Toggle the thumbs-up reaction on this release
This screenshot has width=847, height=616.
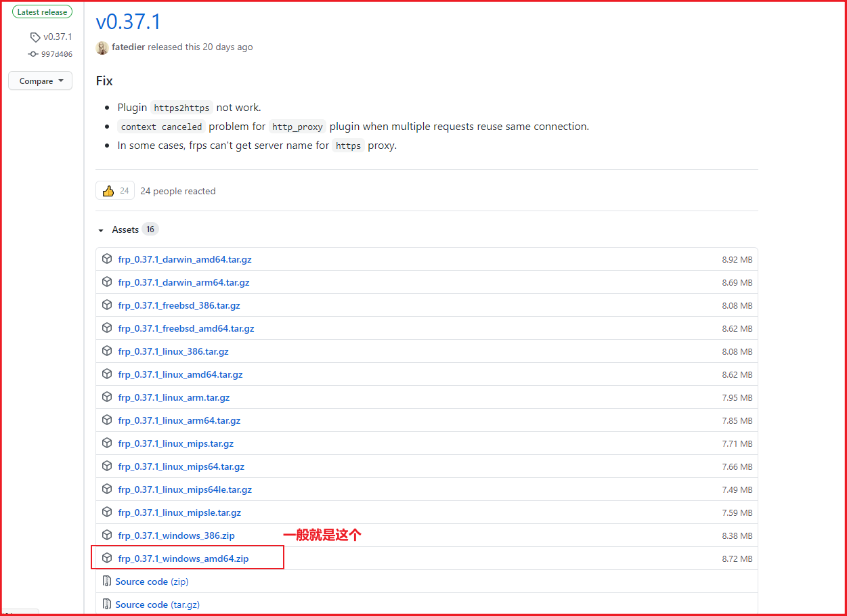point(114,190)
